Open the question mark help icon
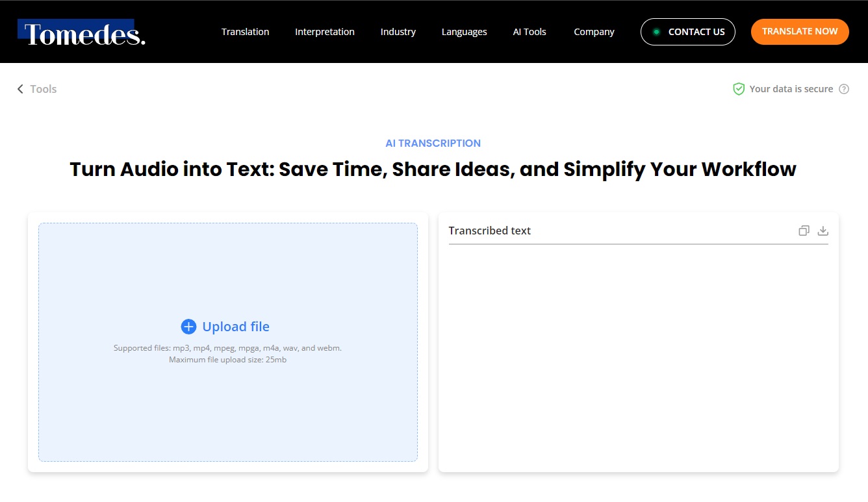Screen dimensions: 868x502 click(x=844, y=89)
